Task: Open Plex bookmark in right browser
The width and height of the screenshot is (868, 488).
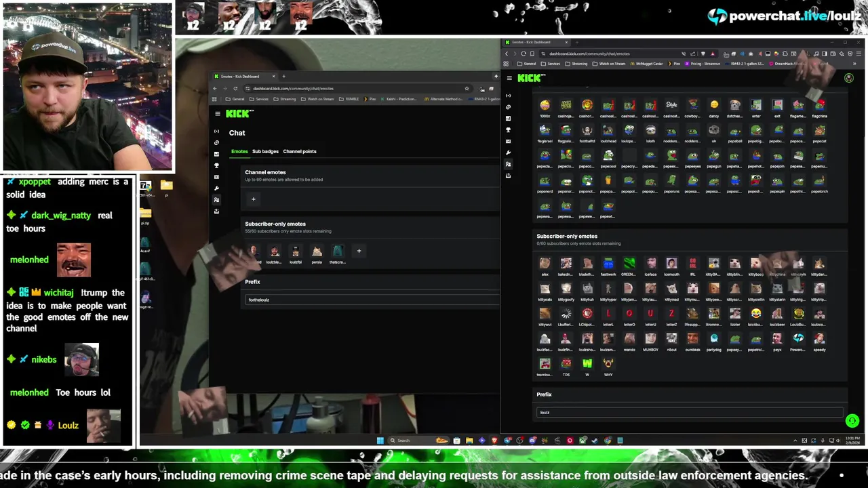Action: [673, 64]
